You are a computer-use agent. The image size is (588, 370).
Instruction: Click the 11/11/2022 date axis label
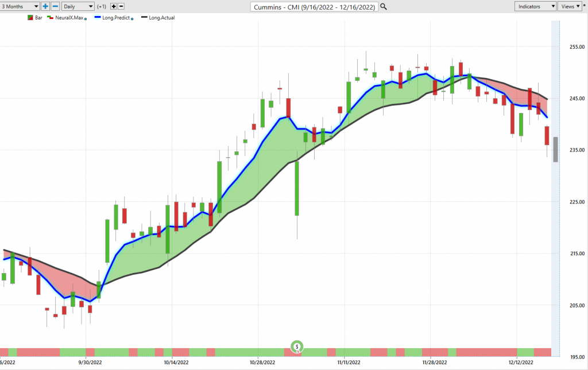(x=349, y=363)
